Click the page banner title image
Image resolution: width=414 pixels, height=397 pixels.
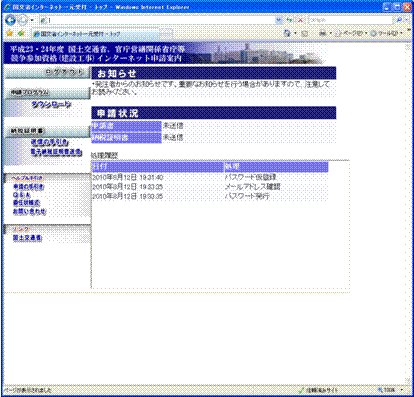pyautogui.click(x=165, y=53)
